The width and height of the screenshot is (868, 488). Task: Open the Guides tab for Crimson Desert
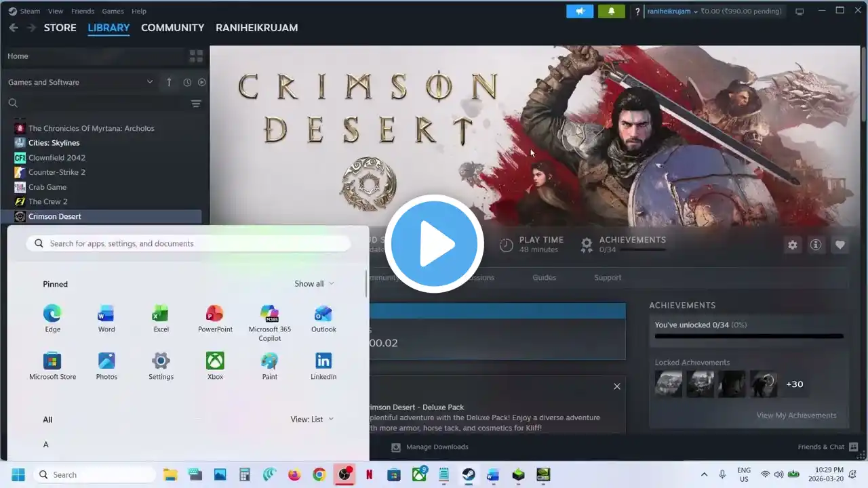(x=544, y=277)
